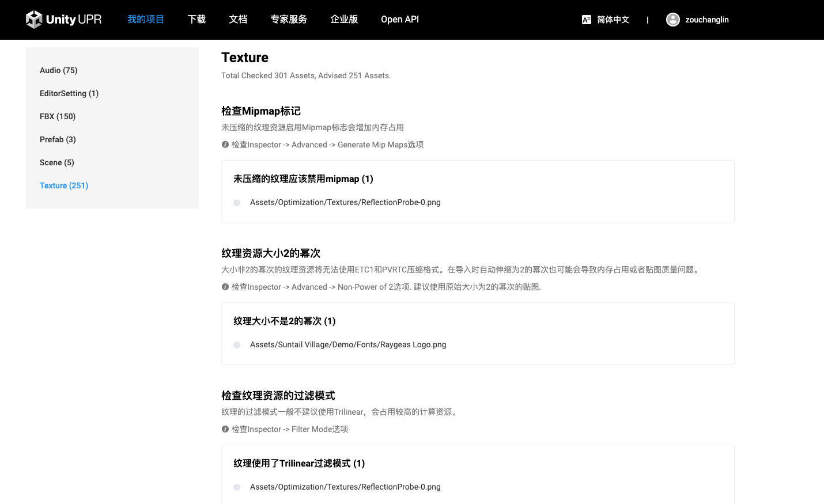Click the Unity UPR logo
The width and height of the screenshot is (824, 504).
[63, 20]
